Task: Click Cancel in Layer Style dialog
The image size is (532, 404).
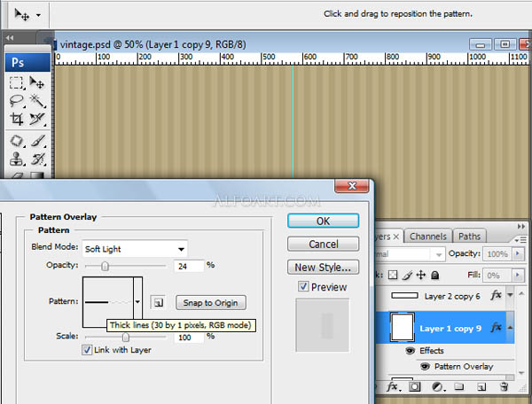Action: click(323, 244)
